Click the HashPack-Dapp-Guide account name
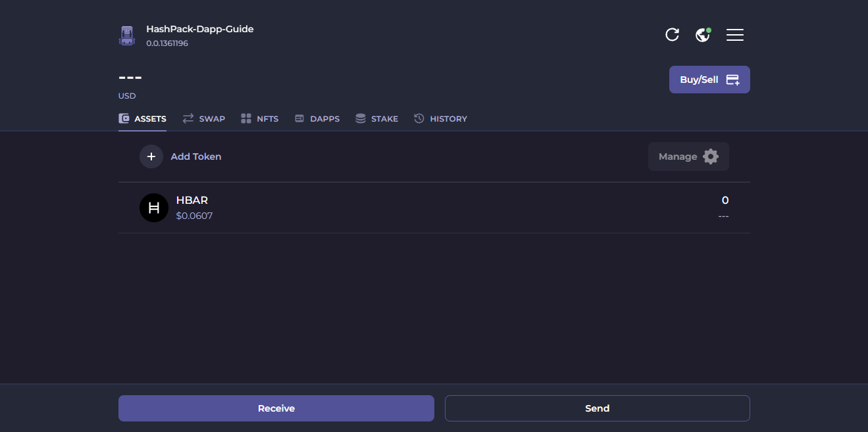The width and height of the screenshot is (868, 432). pos(199,29)
